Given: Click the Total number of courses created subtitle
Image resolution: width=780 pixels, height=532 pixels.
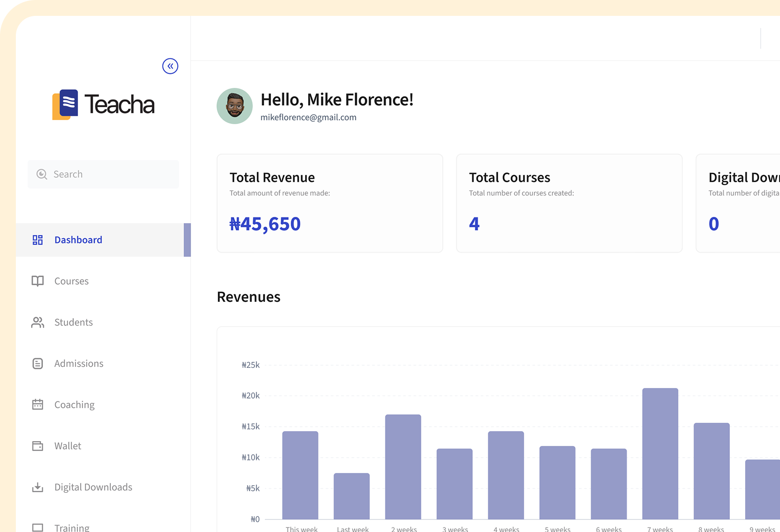Looking at the screenshot, I should 521,193.
